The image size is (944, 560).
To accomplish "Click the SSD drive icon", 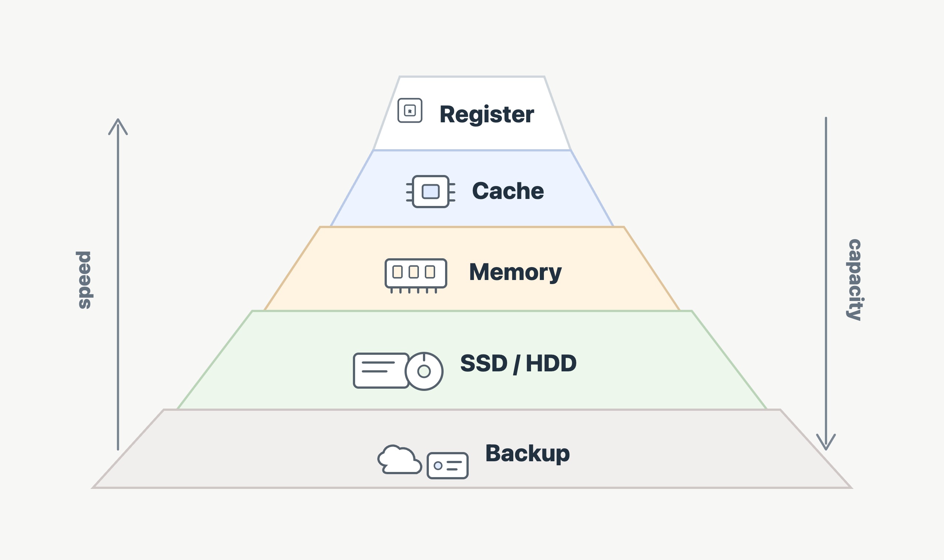I will pos(381,371).
